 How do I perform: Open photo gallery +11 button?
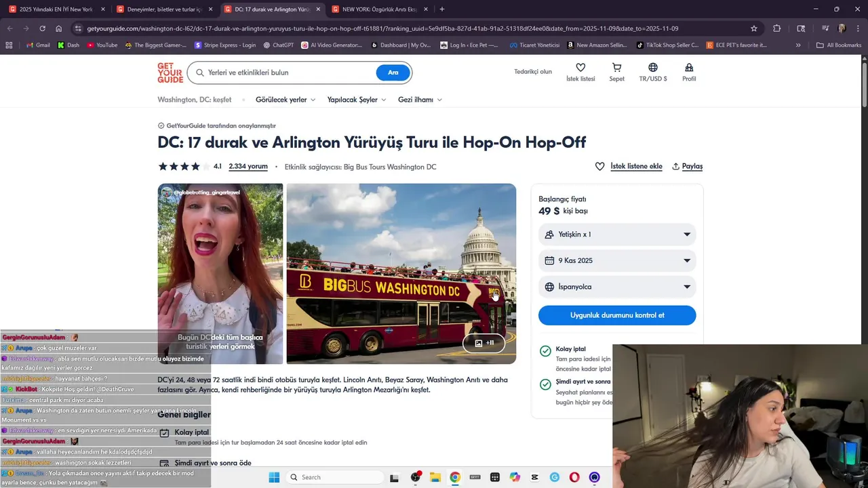[x=484, y=343]
